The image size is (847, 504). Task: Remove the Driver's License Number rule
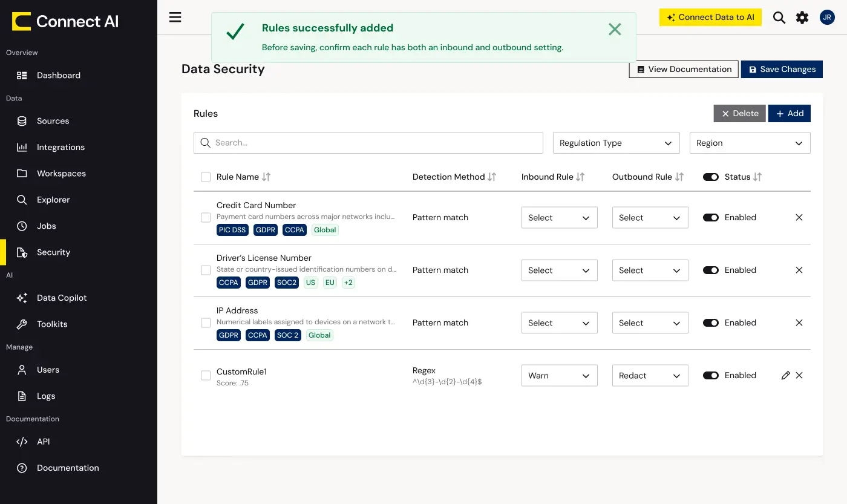click(x=799, y=270)
